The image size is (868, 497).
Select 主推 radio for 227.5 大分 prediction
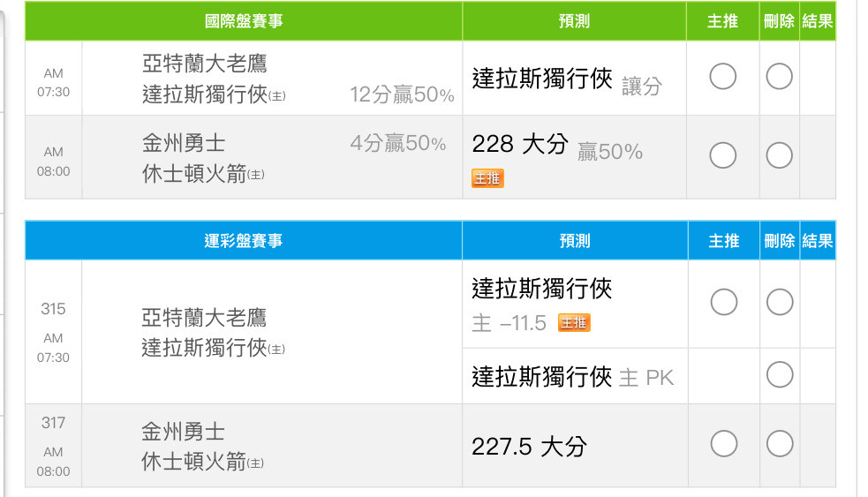(x=723, y=444)
